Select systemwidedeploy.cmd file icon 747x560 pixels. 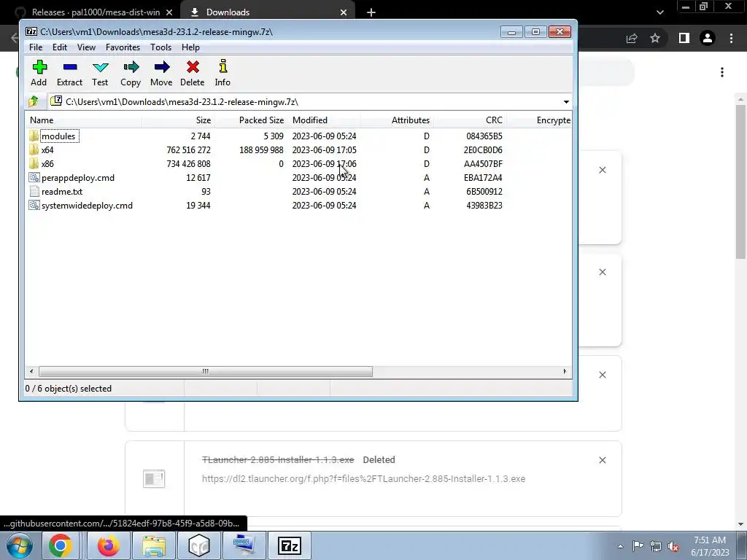pos(34,205)
